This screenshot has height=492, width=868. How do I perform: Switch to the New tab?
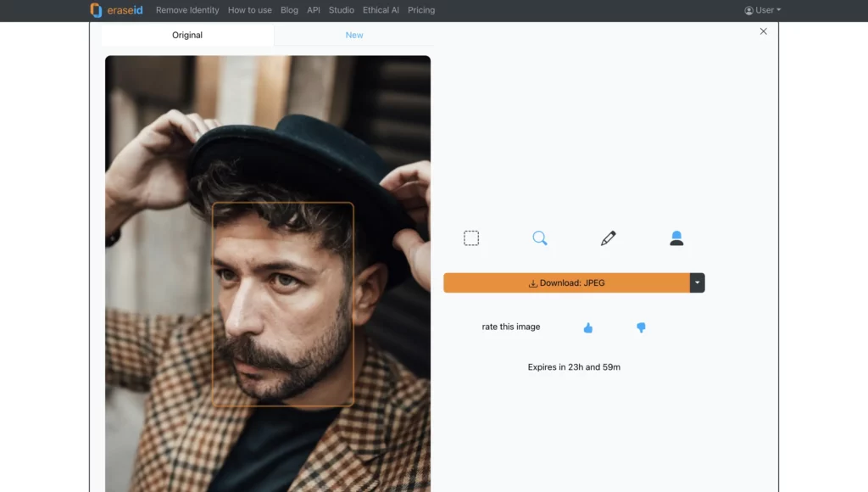tap(354, 35)
